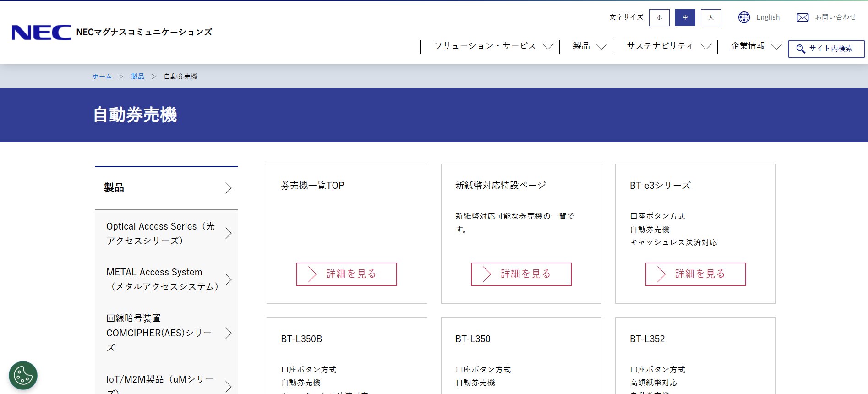Click BT-L350B card title

(x=301, y=339)
